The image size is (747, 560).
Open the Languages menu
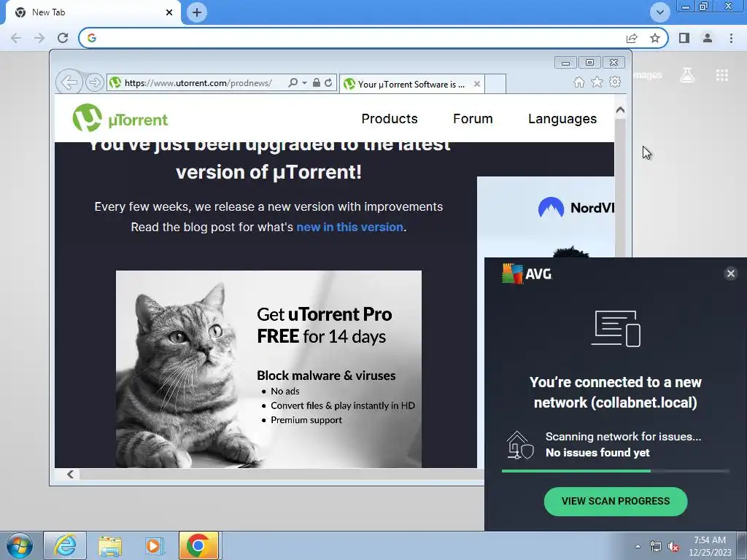tap(562, 119)
